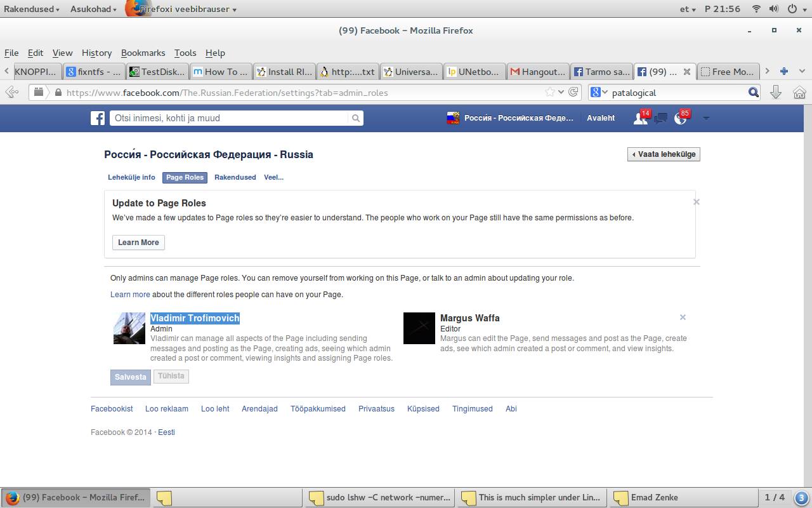
Task: Click the Russia page flag icon
Action: tap(453, 118)
